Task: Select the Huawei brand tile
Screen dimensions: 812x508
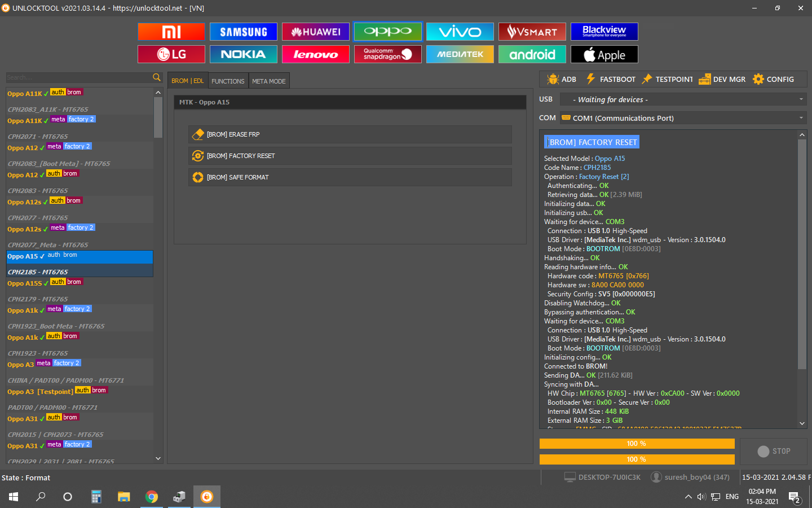Action: click(316, 32)
